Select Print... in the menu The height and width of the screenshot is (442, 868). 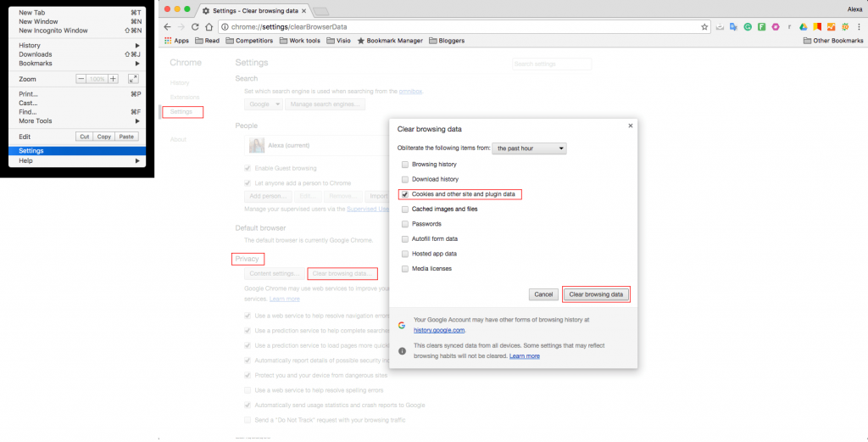(77, 94)
